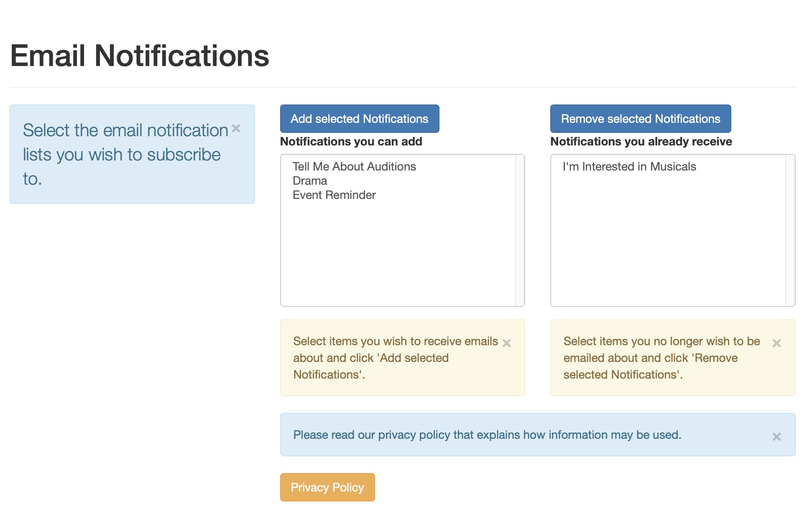Dismiss the 'Select the email notification lists' alert
This screenshot has width=812, height=509.
coord(236,128)
